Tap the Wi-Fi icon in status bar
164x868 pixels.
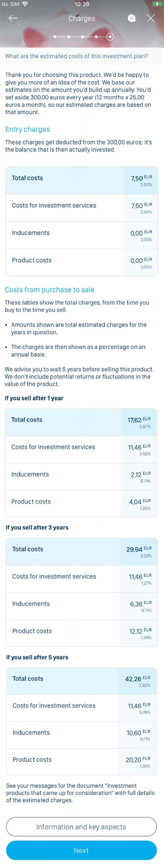[x=25, y=4]
